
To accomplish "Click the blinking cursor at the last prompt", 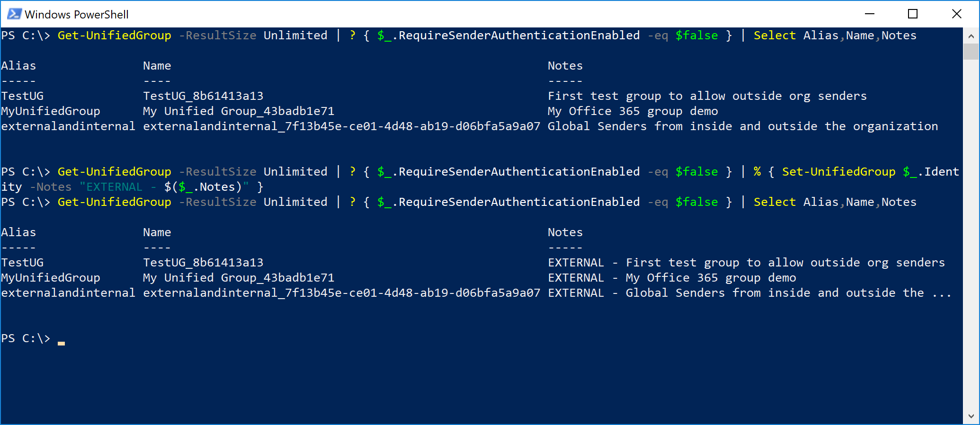I will (62, 343).
